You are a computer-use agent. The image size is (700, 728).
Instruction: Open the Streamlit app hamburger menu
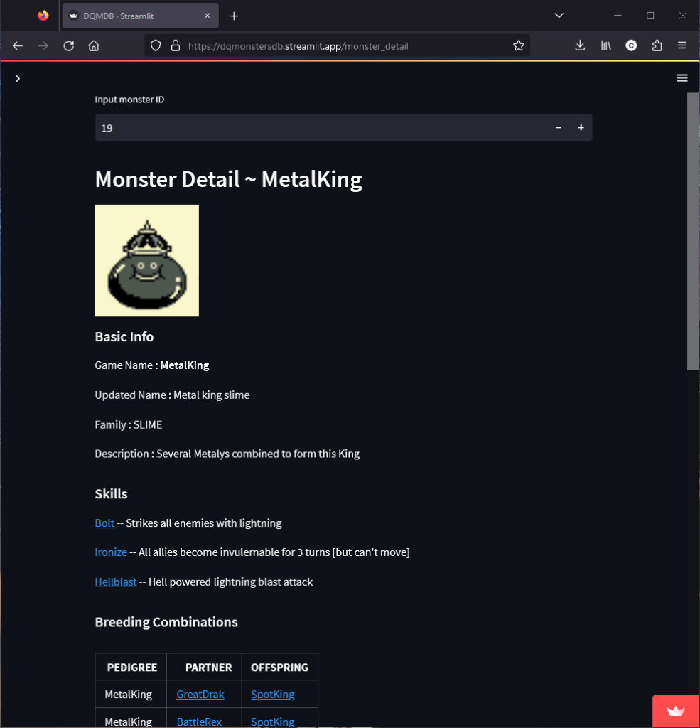click(x=682, y=77)
